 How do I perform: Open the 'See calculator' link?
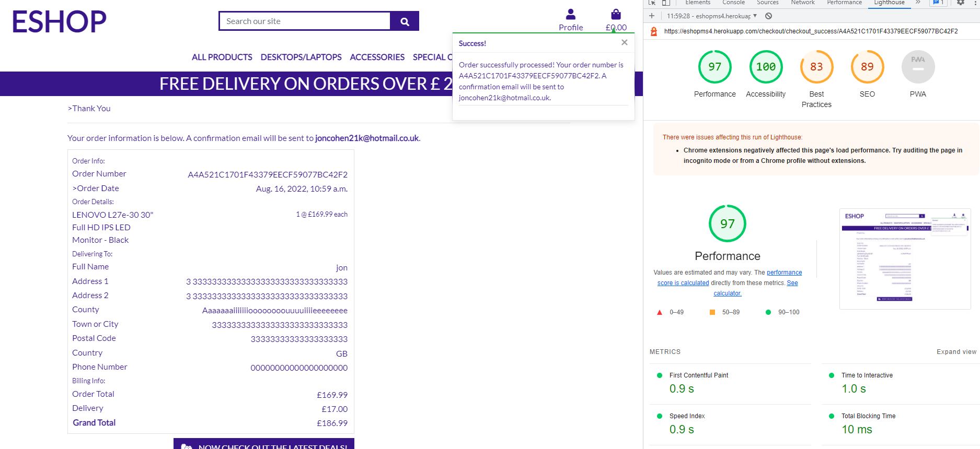pos(755,288)
